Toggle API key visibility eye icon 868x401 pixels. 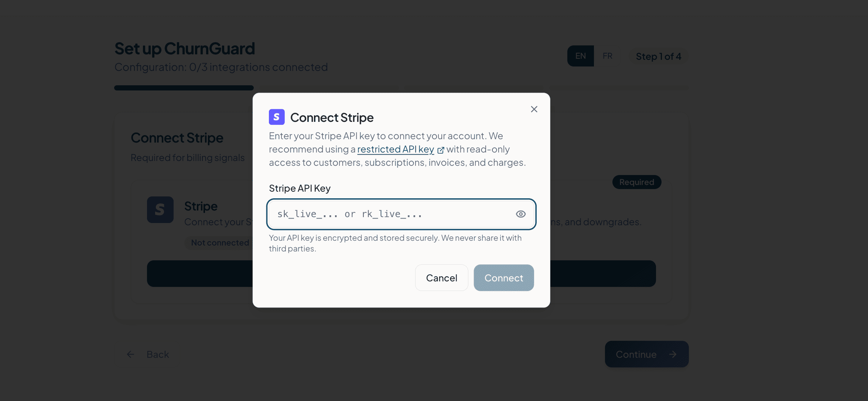pyautogui.click(x=520, y=214)
